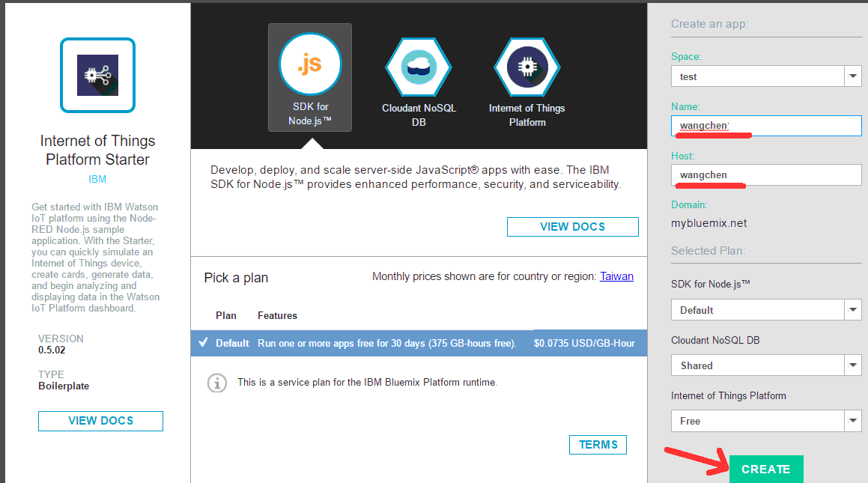Open the Internet of Things Platform Free dropdown

coord(766,421)
